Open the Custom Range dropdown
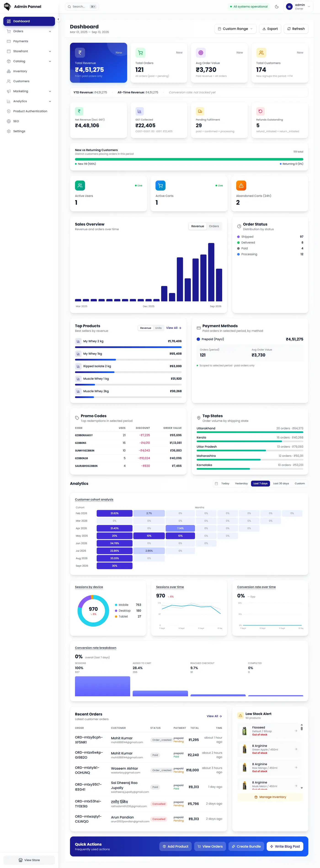Viewport: 320px width, 868px height. pyautogui.click(x=235, y=29)
